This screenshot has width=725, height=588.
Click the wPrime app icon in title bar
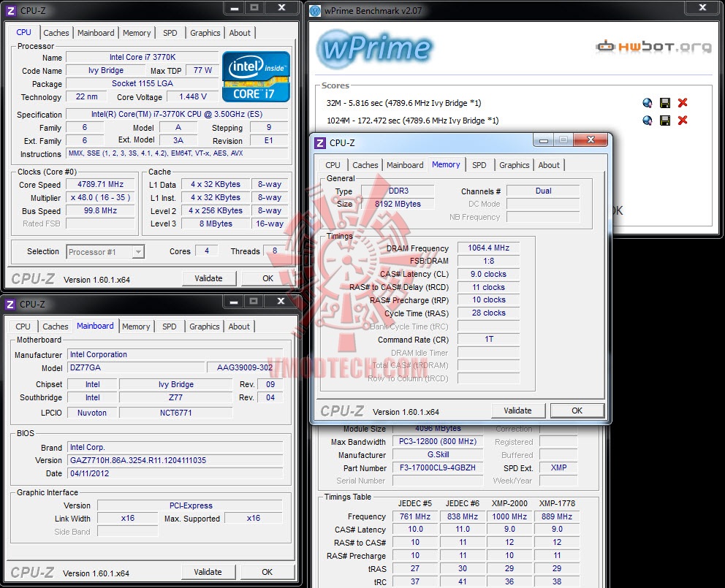coord(315,11)
